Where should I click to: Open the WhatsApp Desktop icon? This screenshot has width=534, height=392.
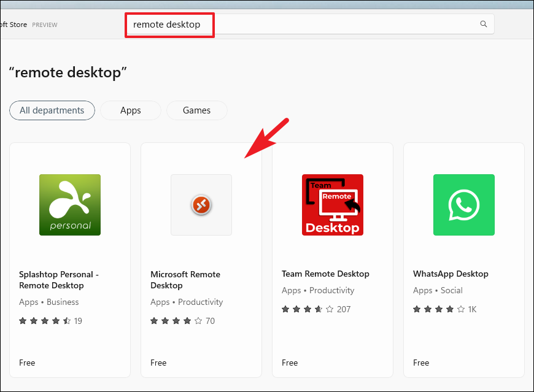[464, 205]
